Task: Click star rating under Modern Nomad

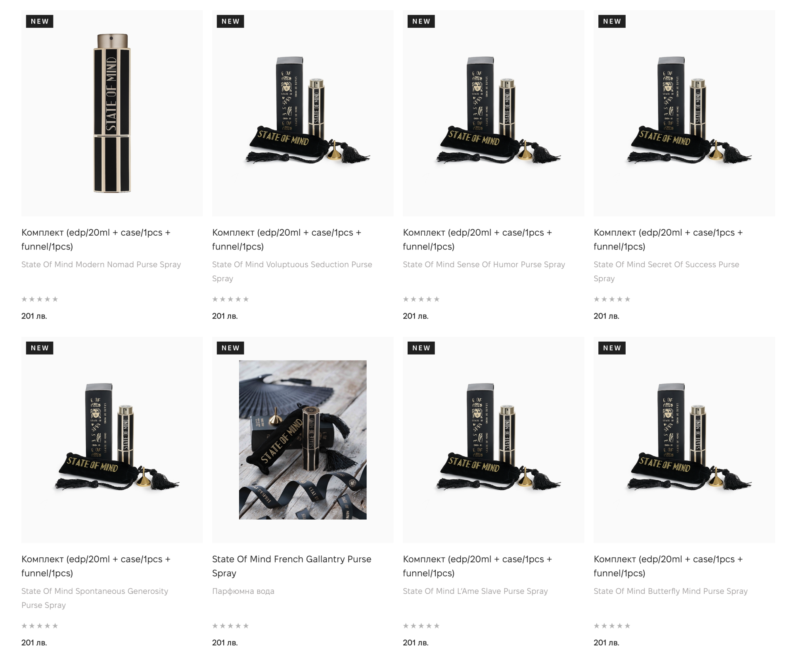Action: (x=40, y=299)
